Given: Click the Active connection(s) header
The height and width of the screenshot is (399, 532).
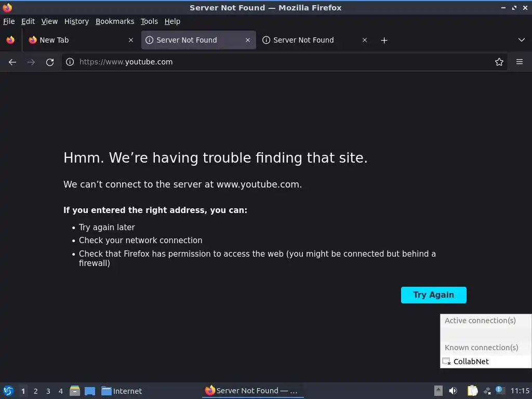Looking at the screenshot, I should coord(480,321).
